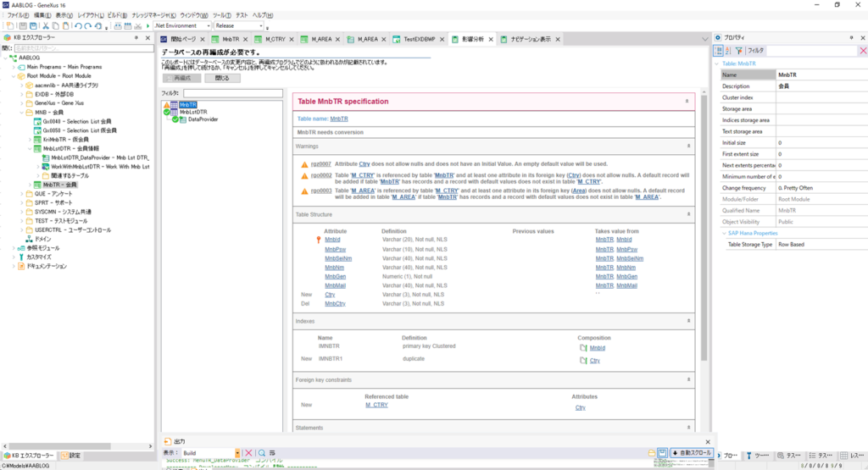868x470 pixels.
Task: Open the ナレッジマネージャ menu
Action: (x=153, y=15)
